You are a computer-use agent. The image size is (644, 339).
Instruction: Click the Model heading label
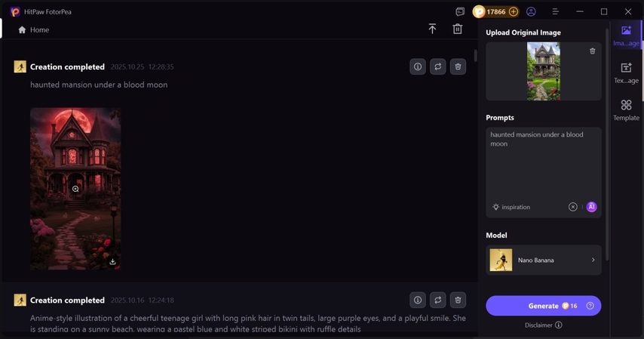pos(496,236)
